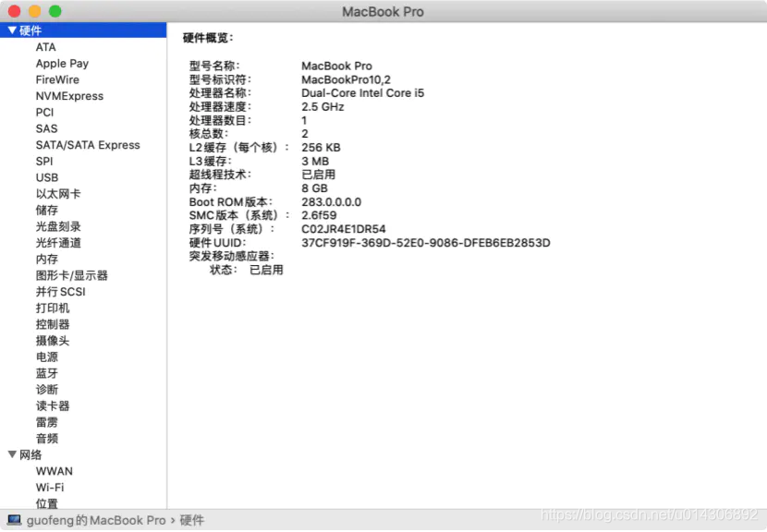Open SATA/SATA Express section

pyautogui.click(x=88, y=145)
